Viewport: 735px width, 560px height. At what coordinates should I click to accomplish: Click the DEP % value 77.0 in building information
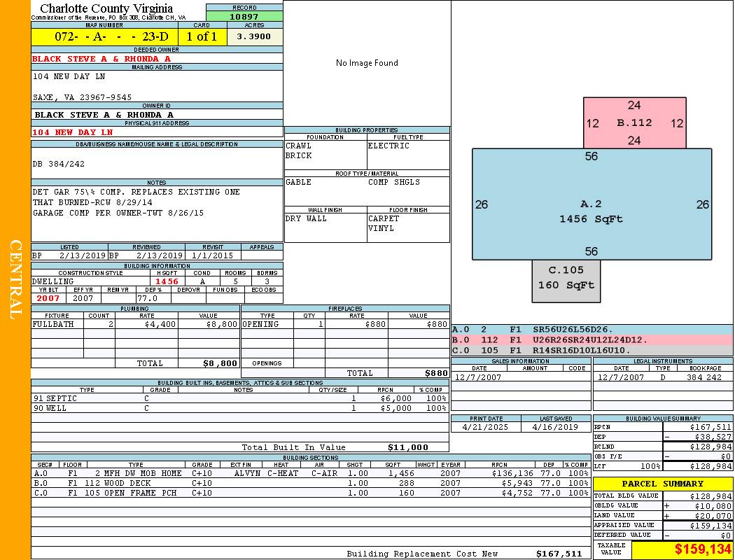(x=147, y=298)
